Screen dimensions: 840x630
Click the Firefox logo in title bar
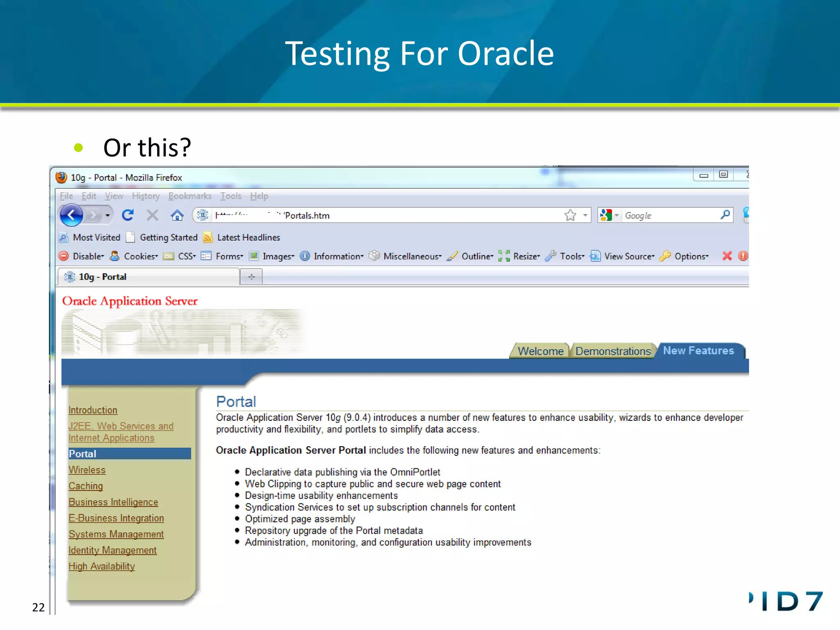coord(62,177)
